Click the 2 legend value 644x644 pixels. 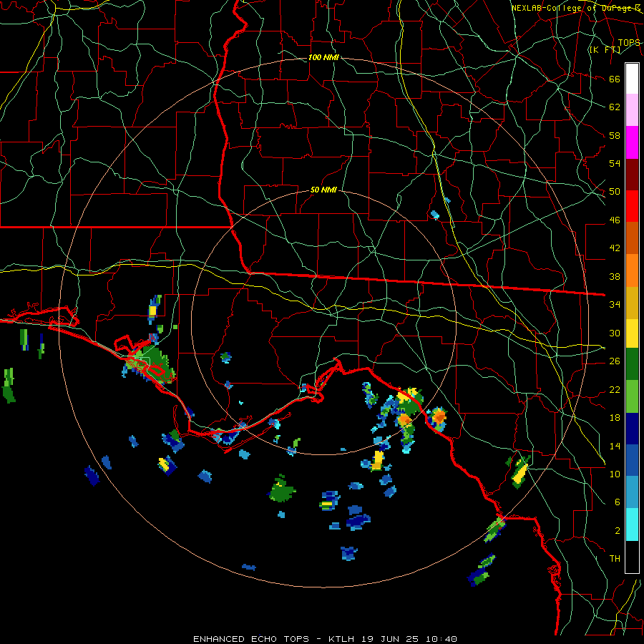(617, 531)
